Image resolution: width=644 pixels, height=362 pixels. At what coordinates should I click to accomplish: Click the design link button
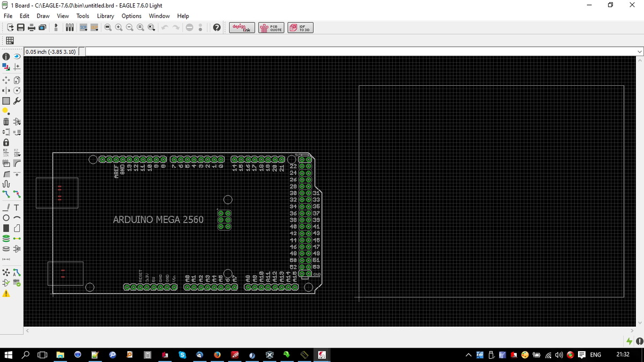(x=243, y=28)
